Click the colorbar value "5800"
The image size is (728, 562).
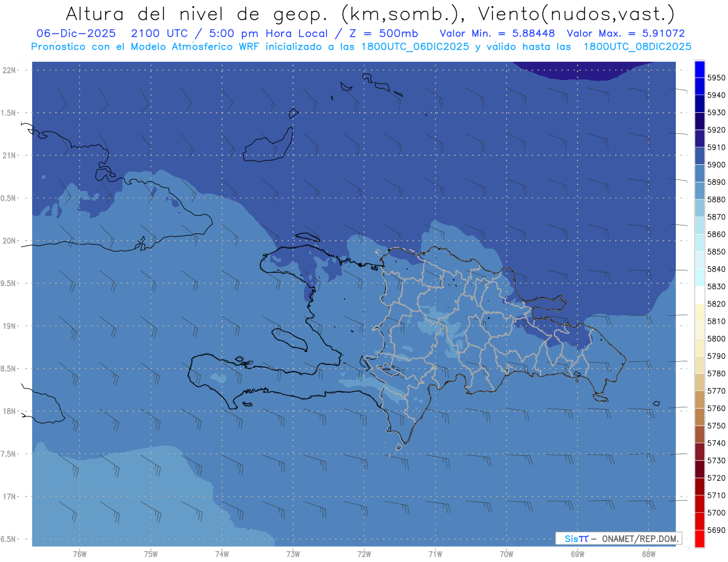coord(716,338)
